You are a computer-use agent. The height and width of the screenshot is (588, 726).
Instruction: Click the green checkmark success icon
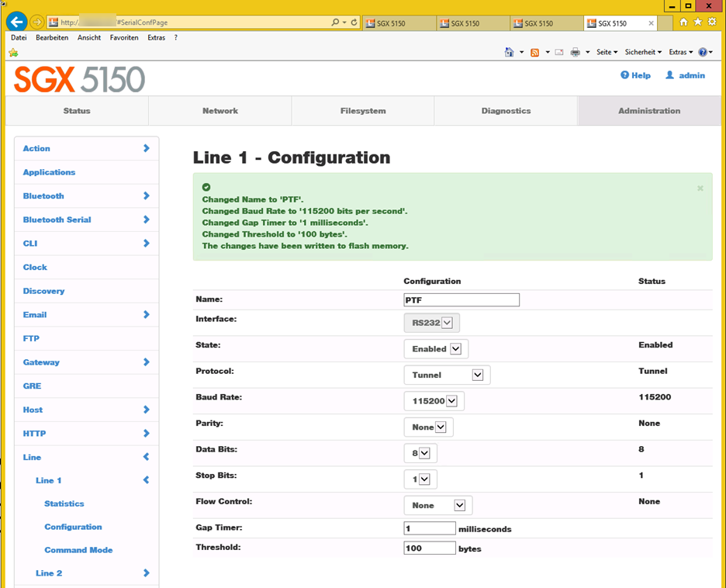coord(206,187)
